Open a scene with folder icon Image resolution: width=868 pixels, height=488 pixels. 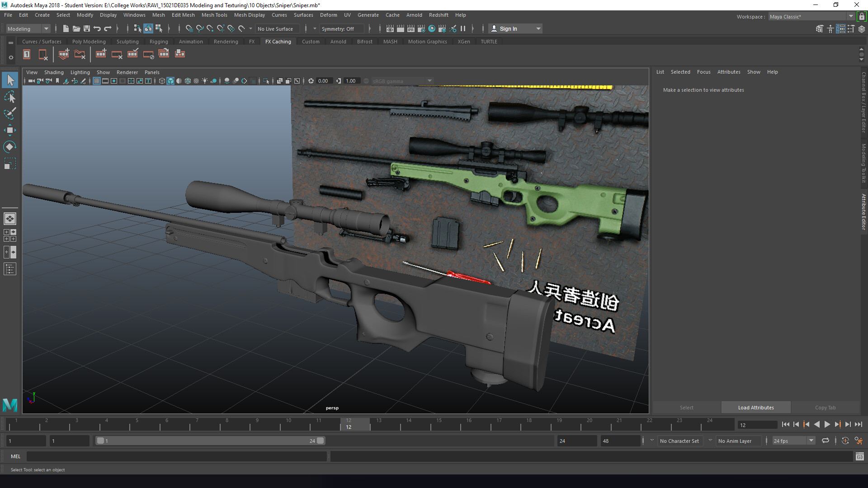click(76, 28)
